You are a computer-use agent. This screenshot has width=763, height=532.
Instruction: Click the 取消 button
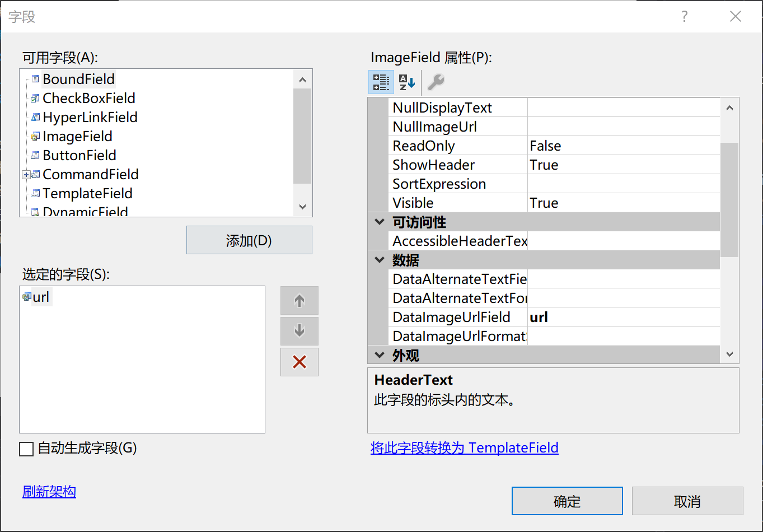[x=687, y=501]
